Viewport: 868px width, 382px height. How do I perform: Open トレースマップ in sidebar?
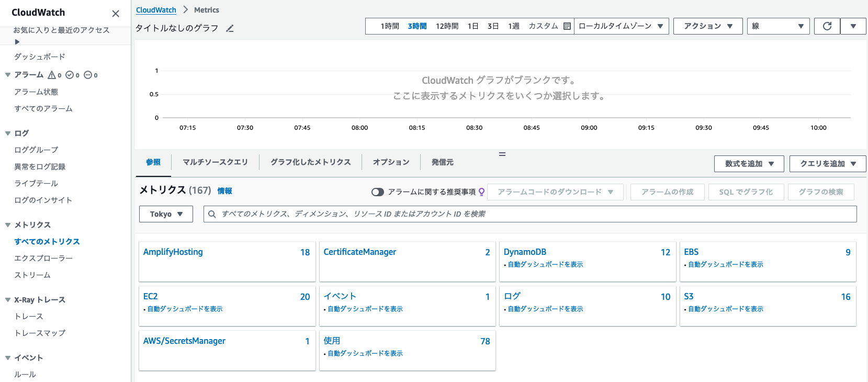click(40, 333)
